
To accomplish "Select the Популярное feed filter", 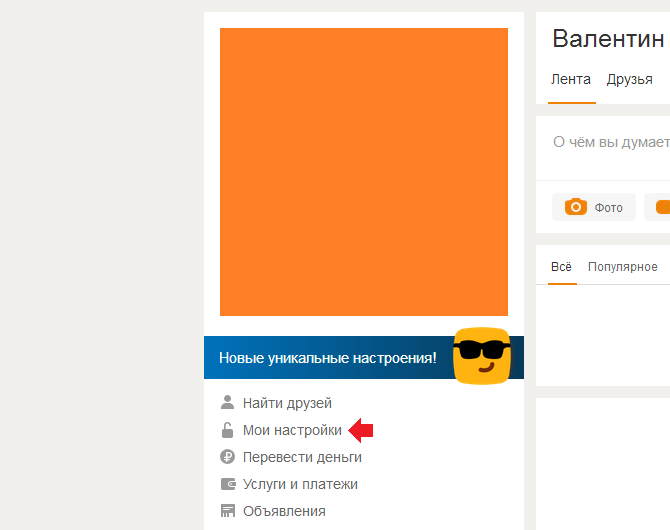I will click(x=623, y=267).
